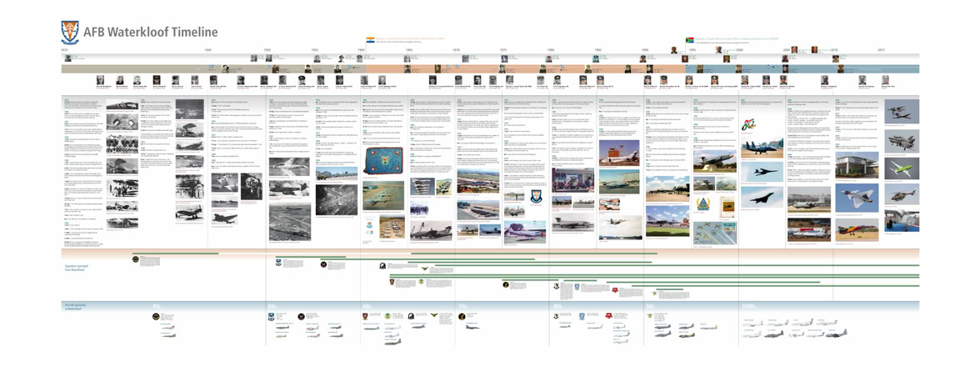Click the AFB Waterkloof crest emblem

(71, 33)
